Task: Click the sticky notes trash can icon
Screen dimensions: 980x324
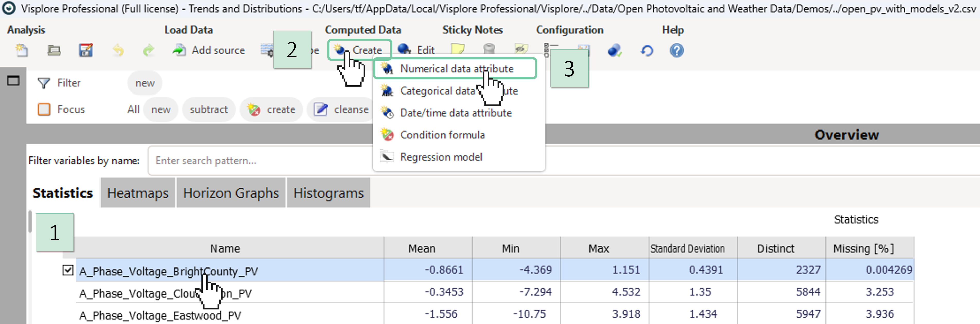Action: tap(489, 49)
